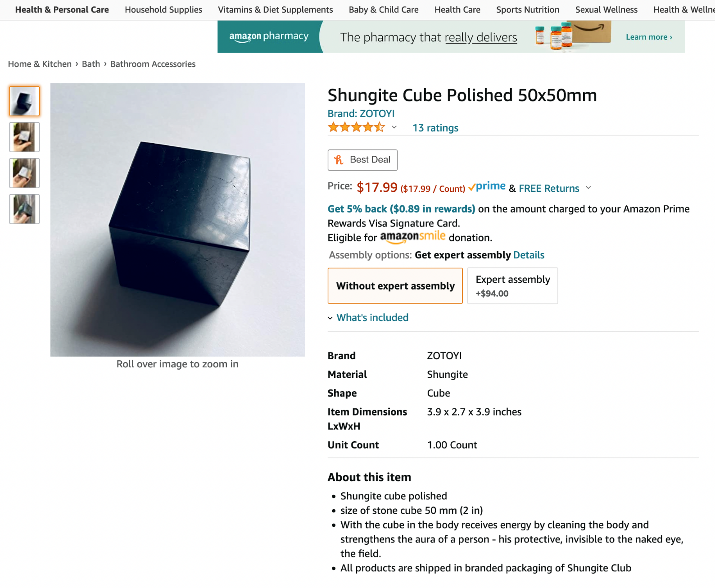The image size is (715, 588).
Task: Click Learn more on pharmacy banner
Action: (x=648, y=37)
